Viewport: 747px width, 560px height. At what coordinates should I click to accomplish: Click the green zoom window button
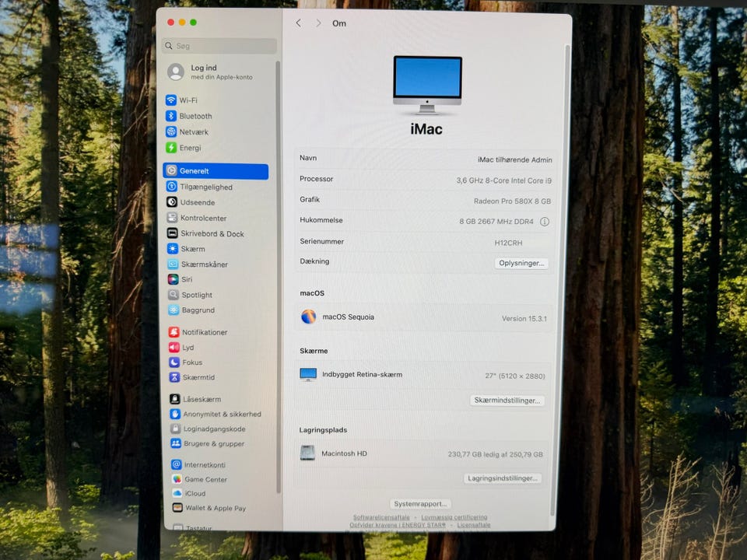pos(193,22)
